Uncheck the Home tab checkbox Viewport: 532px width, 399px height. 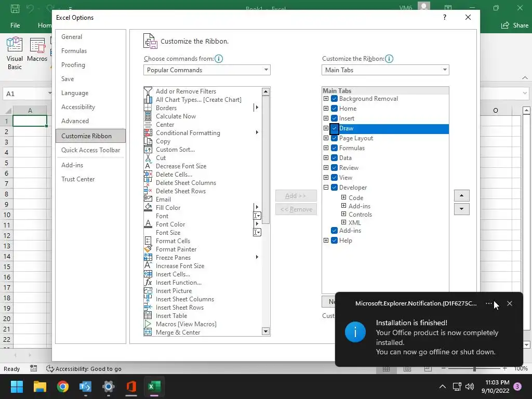(334, 109)
